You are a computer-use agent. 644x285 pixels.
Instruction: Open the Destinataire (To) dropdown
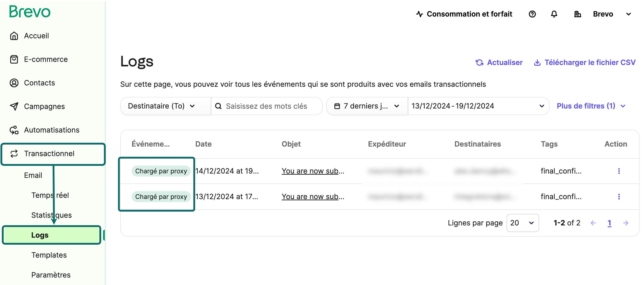tap(165, 106)
